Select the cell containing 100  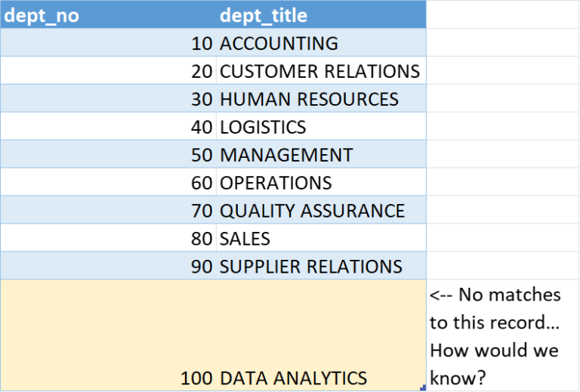coord(108,335)
